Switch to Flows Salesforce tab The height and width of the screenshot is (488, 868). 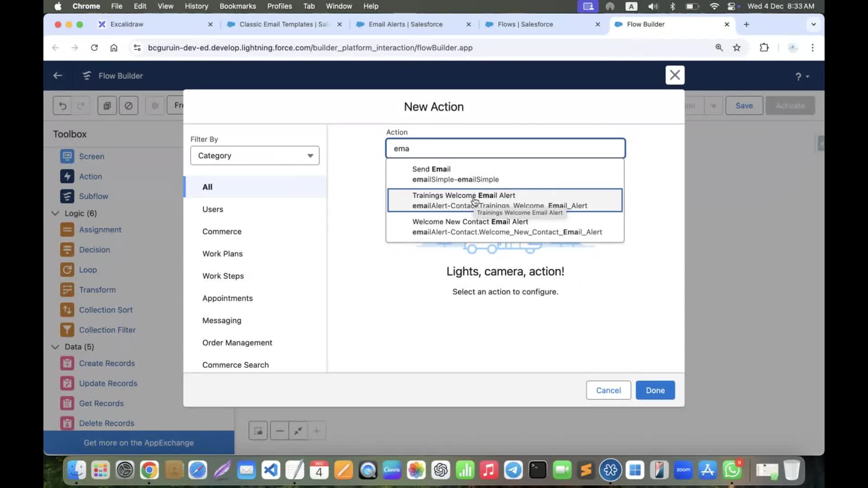(x=542, y=24)
